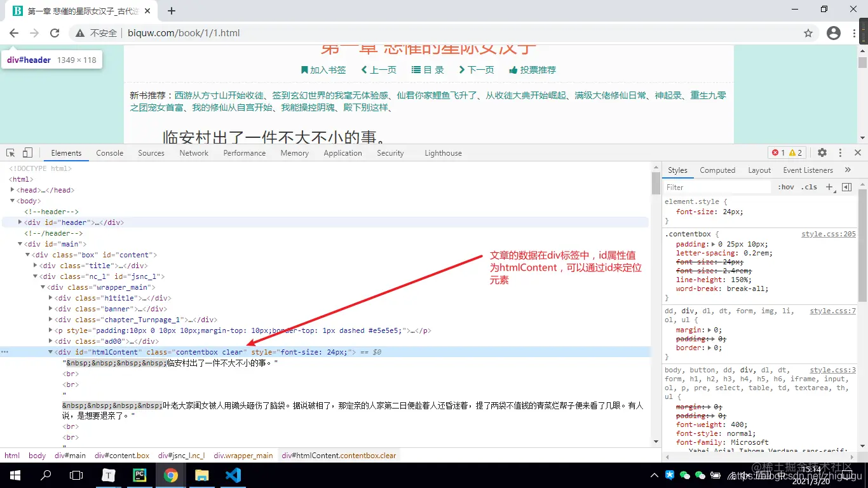Open the device emulation toolbar icon
The height and width of the screenshot is (488, 868).
[26, 152]
